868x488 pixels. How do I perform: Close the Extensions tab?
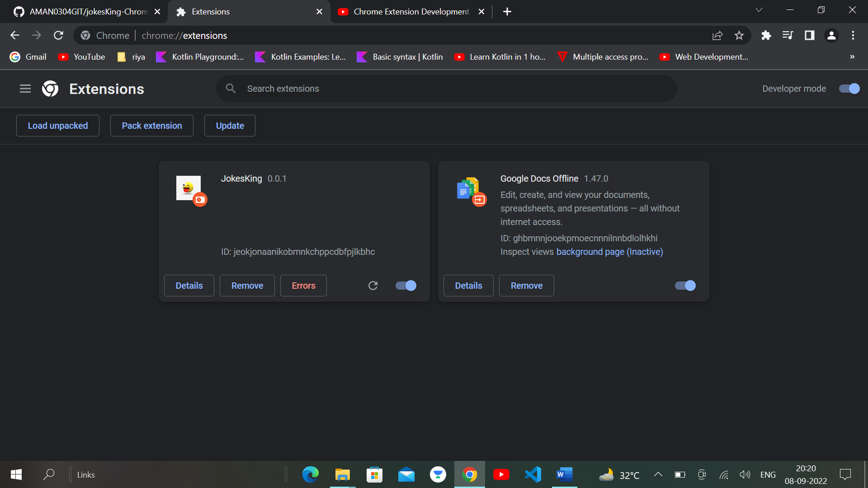(x=319, y=12)
